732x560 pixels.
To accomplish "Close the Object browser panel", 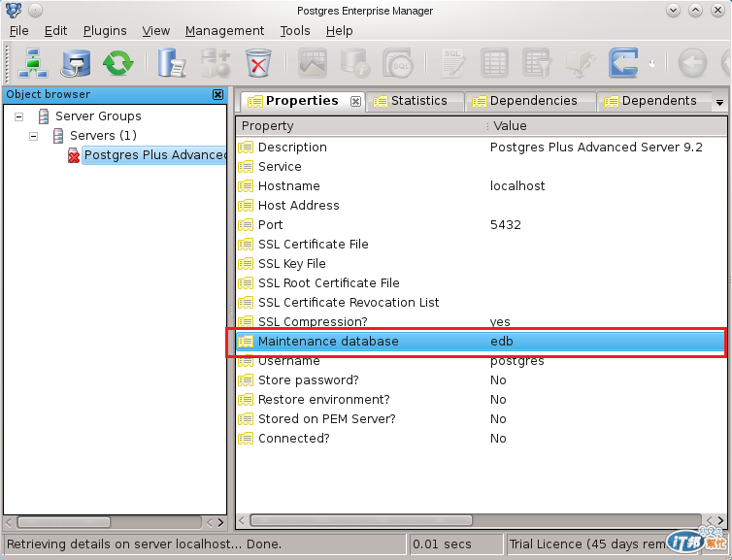I will [x=217, y=95].
